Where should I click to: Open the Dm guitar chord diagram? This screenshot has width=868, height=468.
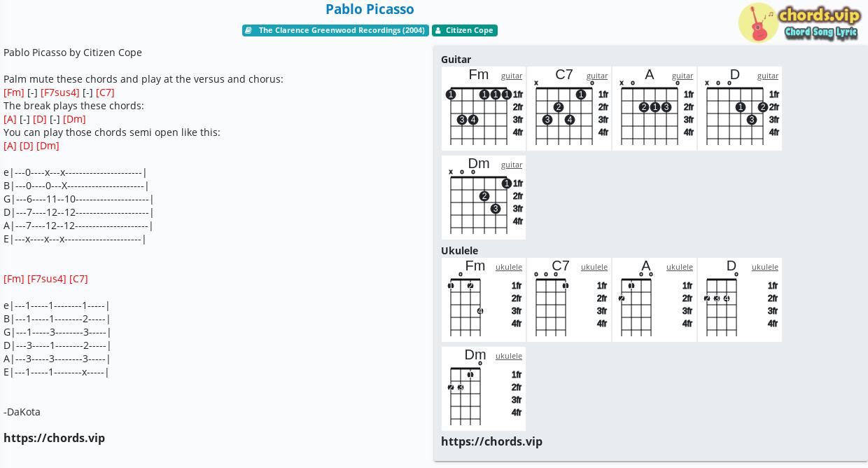point(484,198)
